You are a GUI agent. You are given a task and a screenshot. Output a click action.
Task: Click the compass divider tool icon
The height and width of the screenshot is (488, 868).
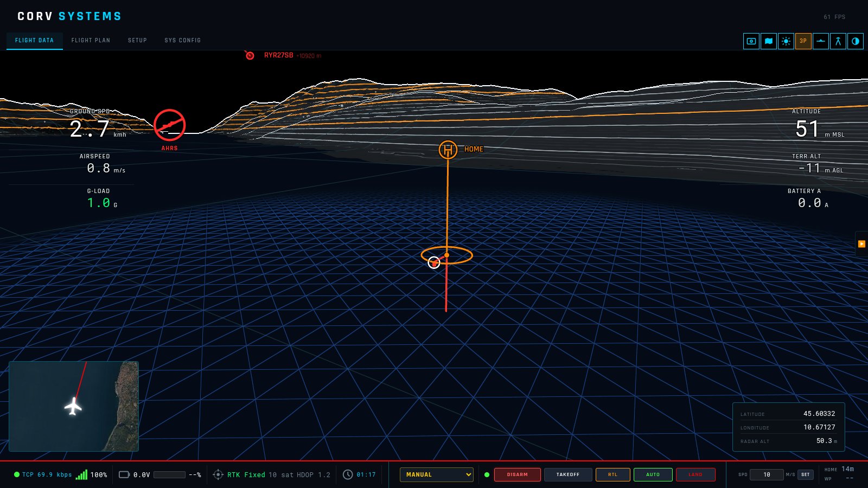pos(838,41)
